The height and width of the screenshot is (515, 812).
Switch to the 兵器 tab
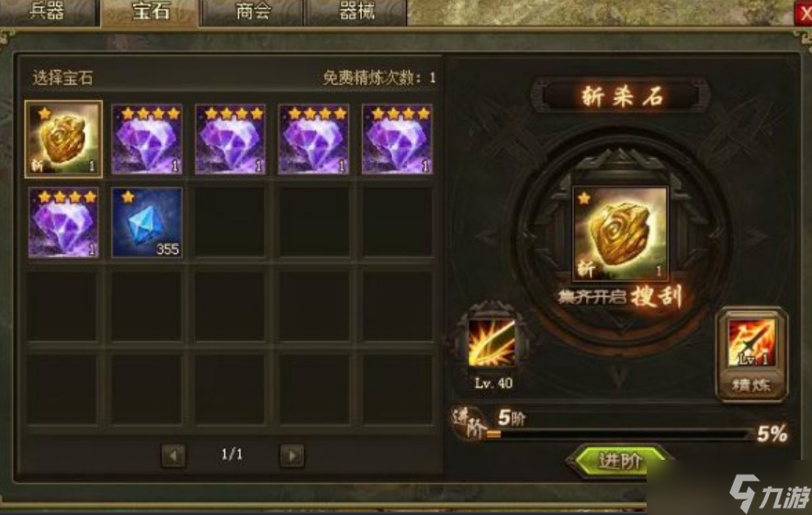click(x=48, y=12)
